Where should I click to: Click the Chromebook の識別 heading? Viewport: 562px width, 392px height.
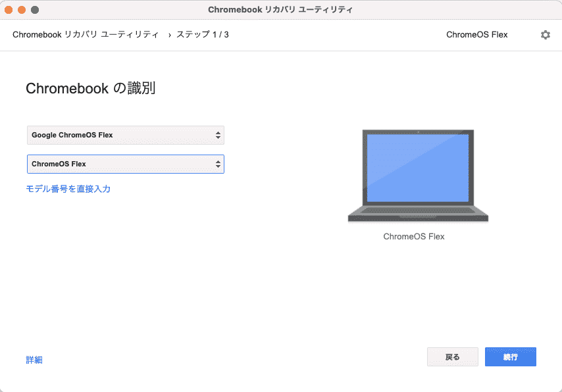(x=91, y=88)
